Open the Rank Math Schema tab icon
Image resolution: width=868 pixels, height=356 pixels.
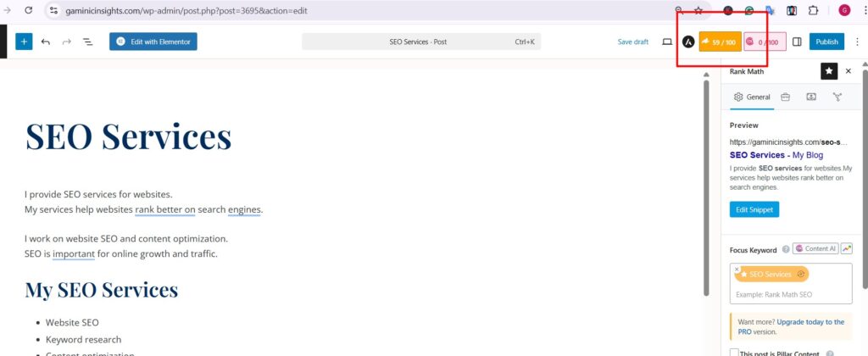click(x=785, y=97)
